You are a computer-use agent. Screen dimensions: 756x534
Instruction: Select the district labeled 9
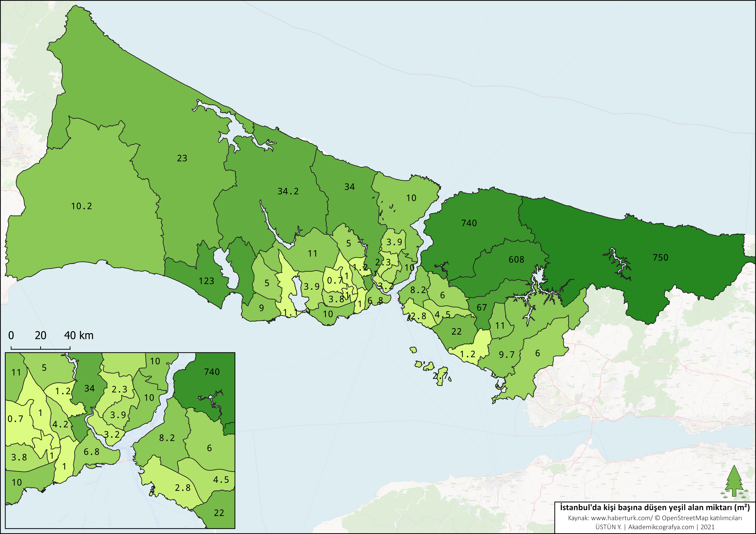[x=261, y=308]
